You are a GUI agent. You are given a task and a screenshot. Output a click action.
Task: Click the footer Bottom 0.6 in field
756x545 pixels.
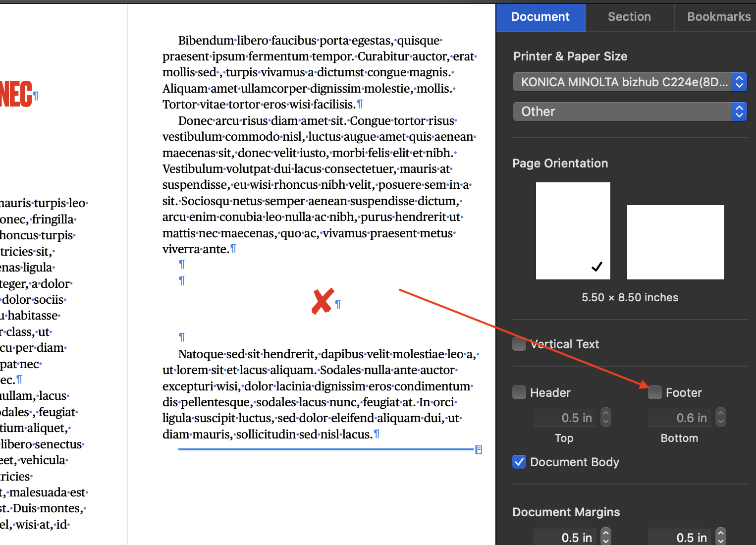(x=681, y=418)
